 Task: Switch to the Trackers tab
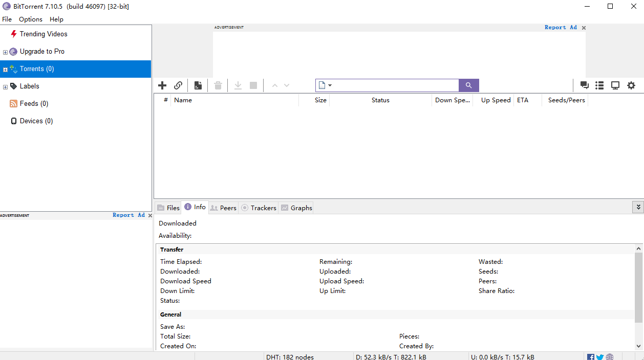[x=259, y=208]
